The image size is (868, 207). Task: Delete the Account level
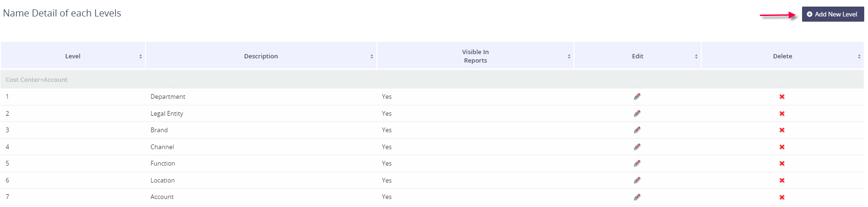[x=782, y=198]
